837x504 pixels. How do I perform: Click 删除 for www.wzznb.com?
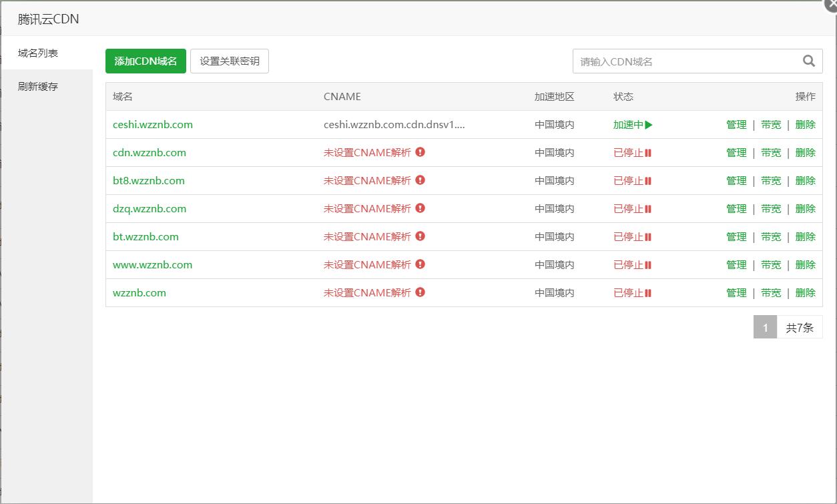pyautogui.click(x=806, y=265)
